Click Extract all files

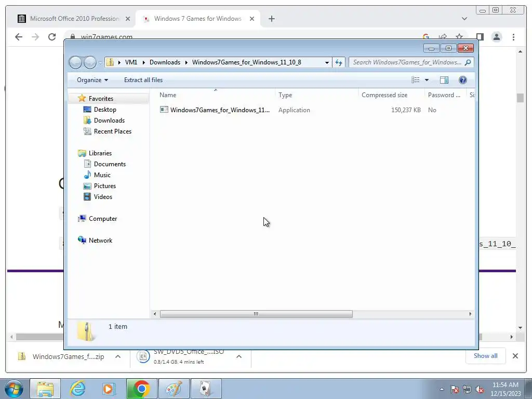[143, 79]
